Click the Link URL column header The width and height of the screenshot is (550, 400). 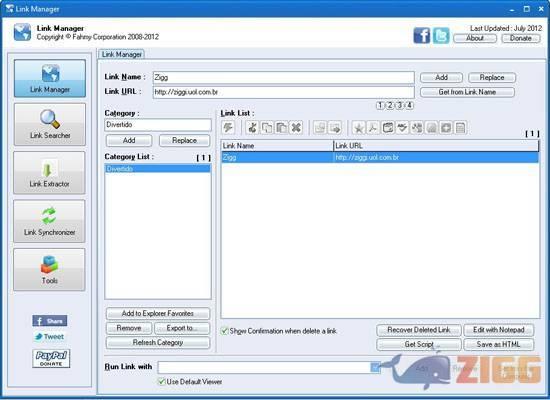436,146
